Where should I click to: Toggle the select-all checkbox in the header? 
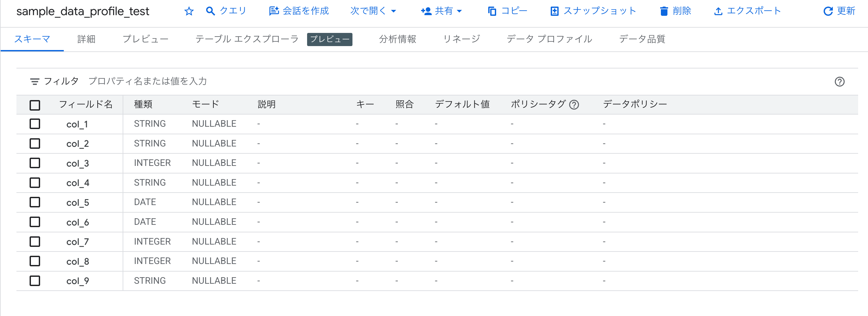pos(35,105)
